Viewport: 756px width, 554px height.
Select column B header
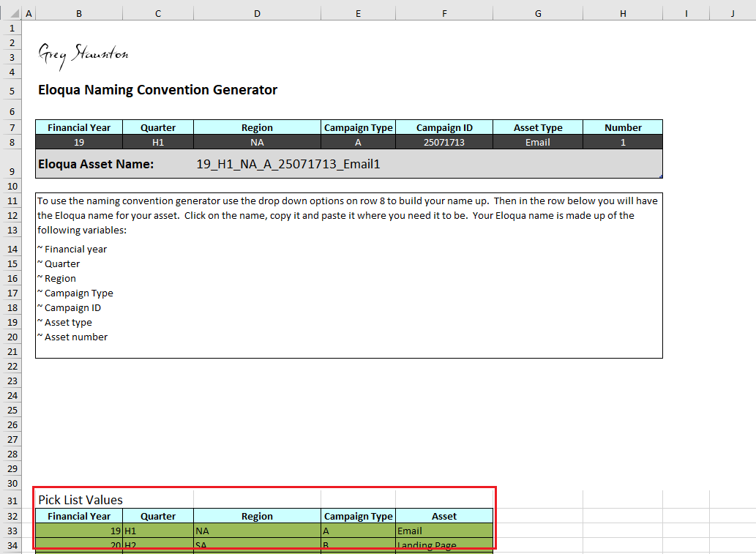tap(79, 13)
